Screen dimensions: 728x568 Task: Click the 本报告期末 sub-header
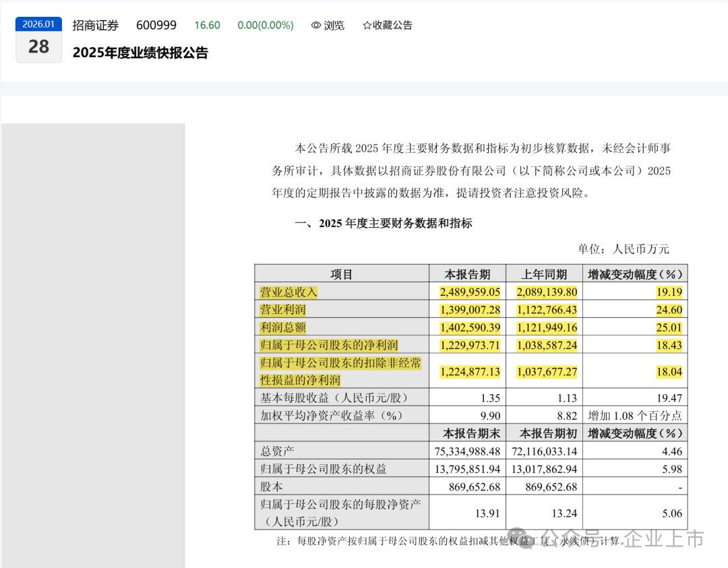coord(471,433)
